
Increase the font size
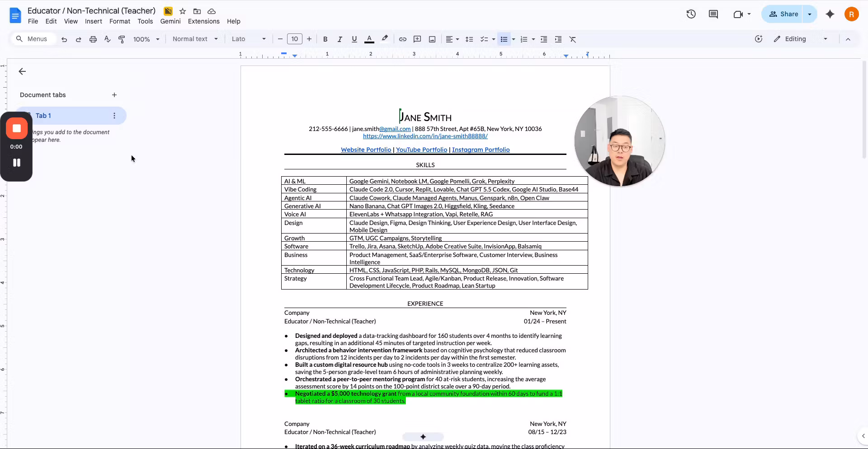[309, 39]
